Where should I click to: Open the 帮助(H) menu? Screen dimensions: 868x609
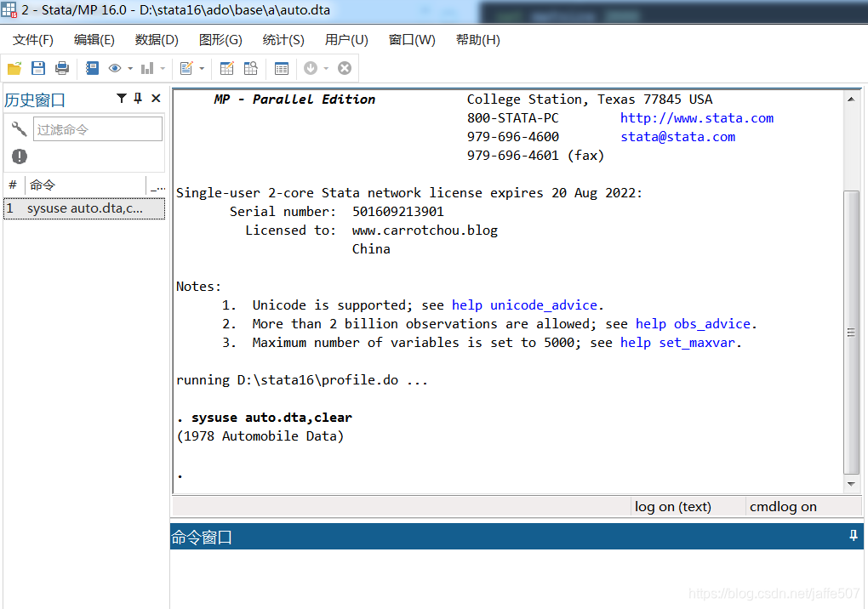pos(477,40)
